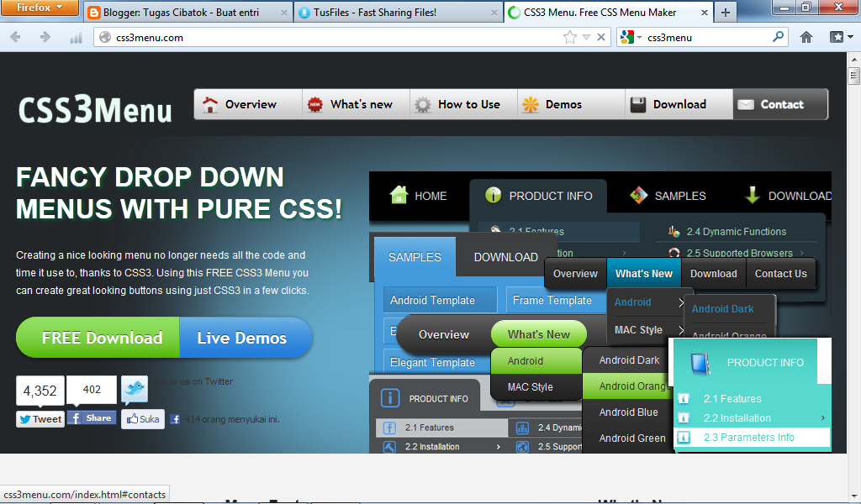Screen dimensions: 861x504
Task: Click the blue Live Demos button
Action: coord(246,338)
